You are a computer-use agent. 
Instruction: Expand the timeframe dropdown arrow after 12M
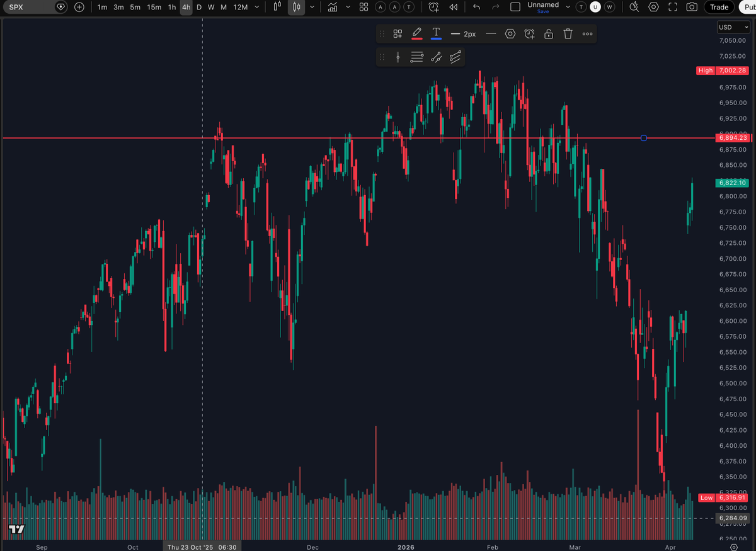(256, 7)
